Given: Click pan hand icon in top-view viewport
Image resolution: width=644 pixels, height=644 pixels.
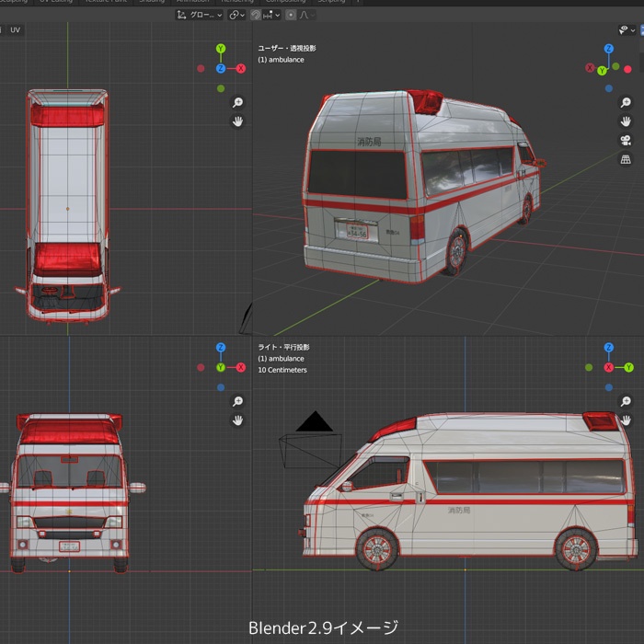Looking at the screenshot, I should pos(237,121).
